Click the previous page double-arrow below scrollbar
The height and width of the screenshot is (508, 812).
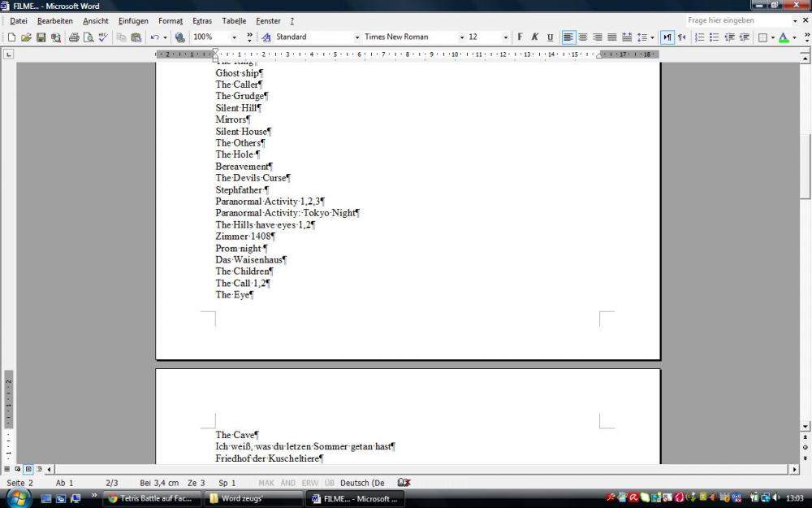click(806, 437)
